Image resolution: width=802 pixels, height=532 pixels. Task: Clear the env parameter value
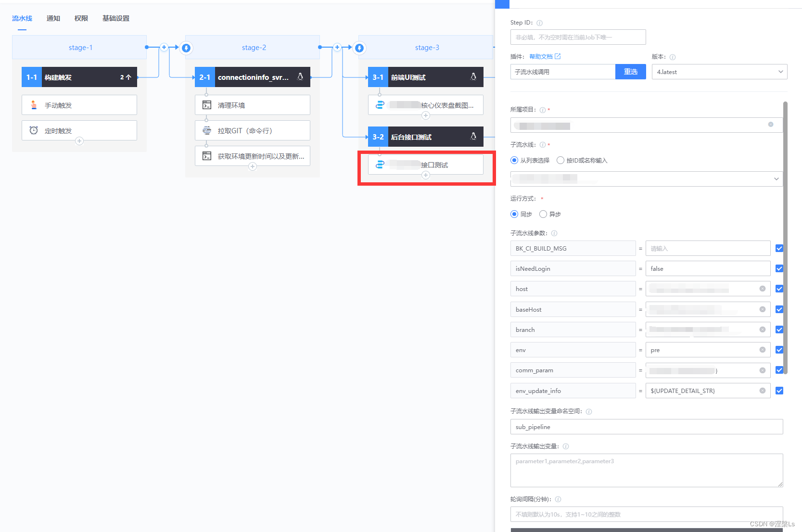pos(763,350)
